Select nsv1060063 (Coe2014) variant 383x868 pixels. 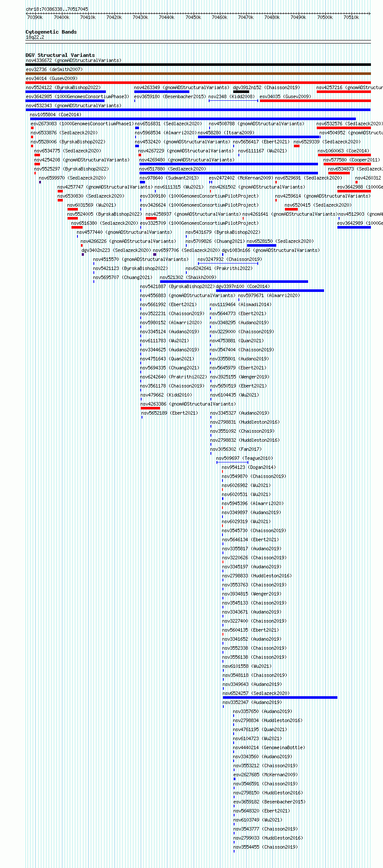pos(343,151)
